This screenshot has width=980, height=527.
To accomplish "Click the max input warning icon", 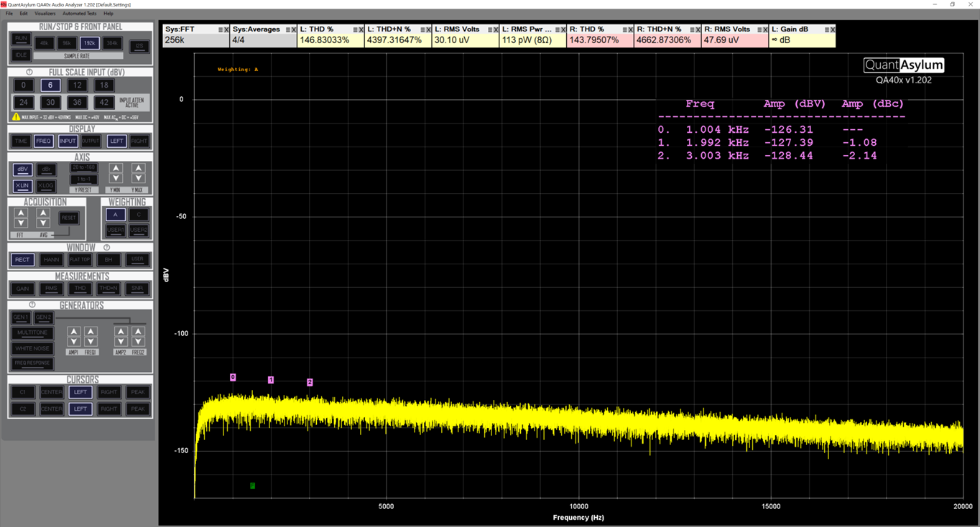I will click(16, 117).
